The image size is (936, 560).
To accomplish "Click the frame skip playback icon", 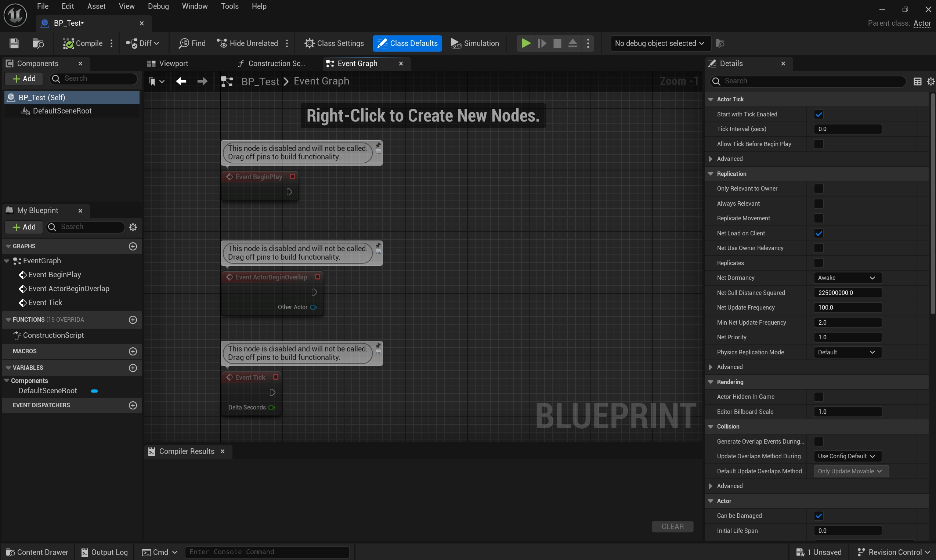I will [542, 43].
